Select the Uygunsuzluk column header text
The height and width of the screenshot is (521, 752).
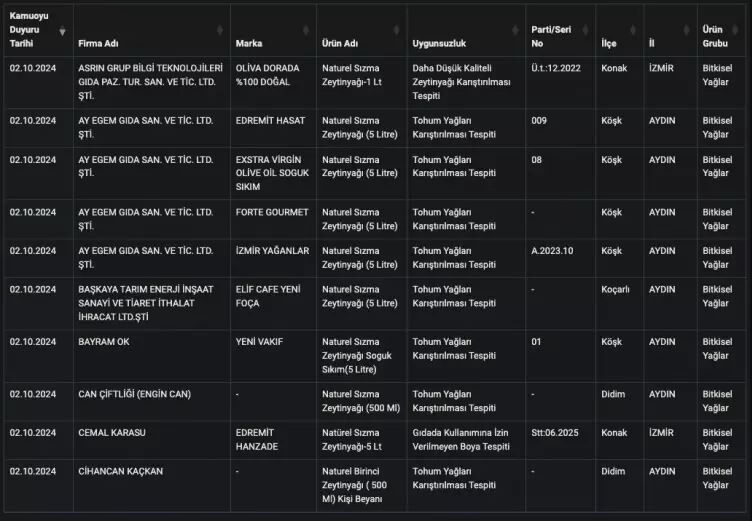click(439, 44)
